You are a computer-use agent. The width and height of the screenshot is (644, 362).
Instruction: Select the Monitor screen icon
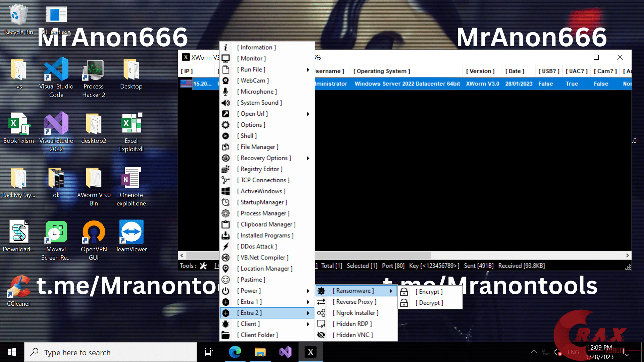coord(226,58)
